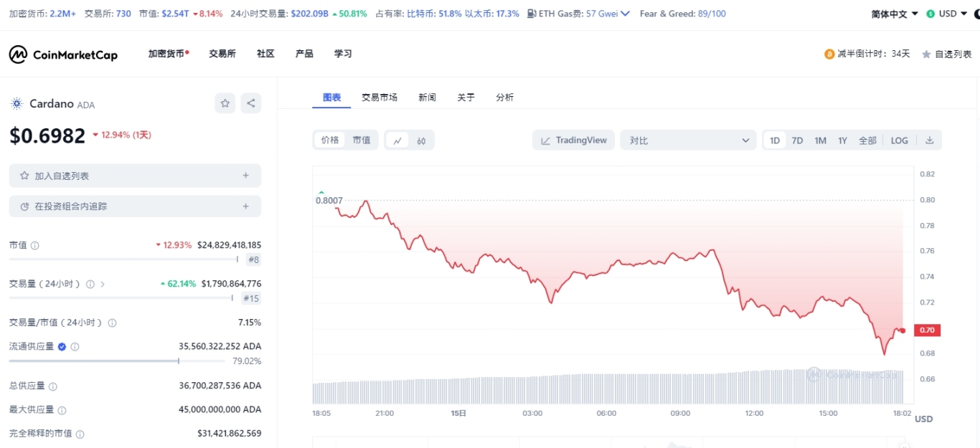This screenshot has width=980, height=448.
Task: Expand the ETH Gas fee dropdown
Action: point(625,14)
